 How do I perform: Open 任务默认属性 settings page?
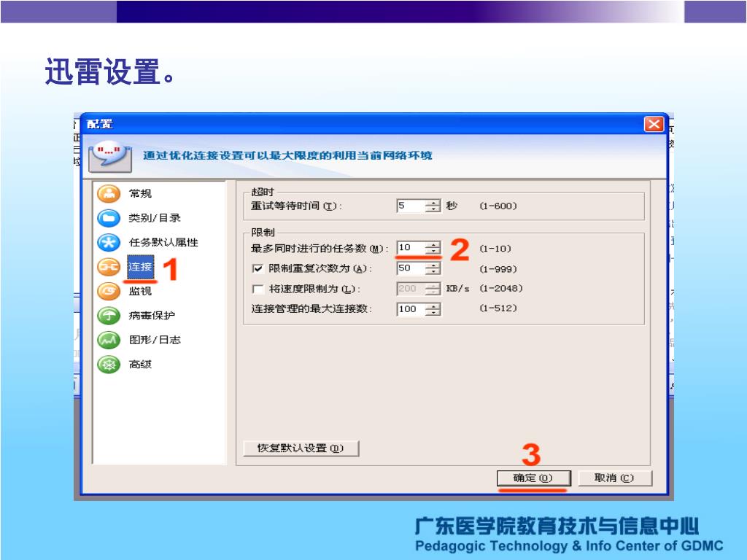(163, 242)
